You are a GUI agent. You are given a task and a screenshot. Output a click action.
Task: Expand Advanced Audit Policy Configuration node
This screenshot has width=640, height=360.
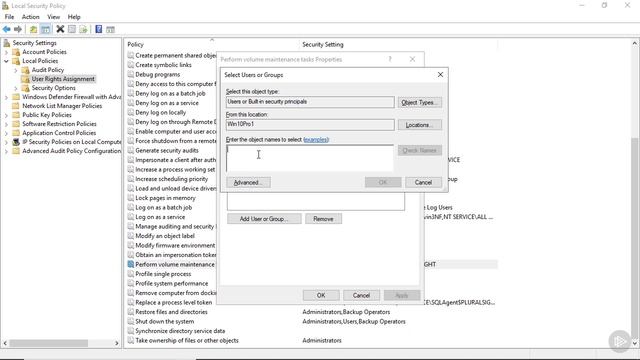click(x=7, y=151)
